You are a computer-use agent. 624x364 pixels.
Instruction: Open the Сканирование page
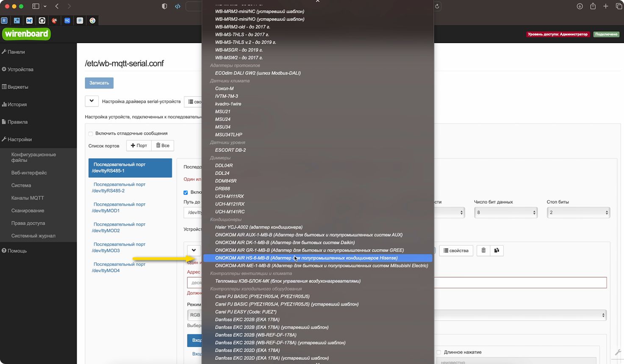(x=28, y=210)
